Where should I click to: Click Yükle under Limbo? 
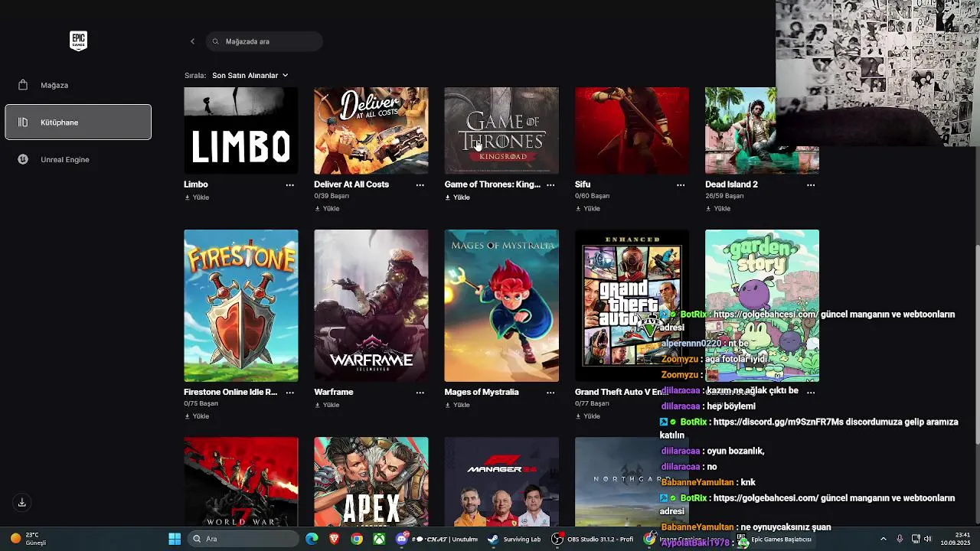point(197,197)
